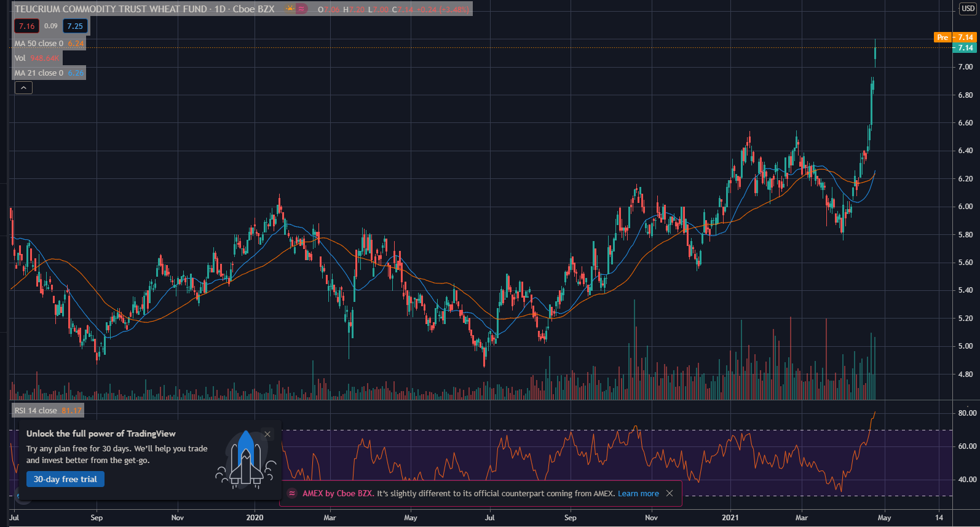Viewport: 980px width, 527px height.
Task: Click the 2021 label on time axis
Action: [x=730, y=517]
